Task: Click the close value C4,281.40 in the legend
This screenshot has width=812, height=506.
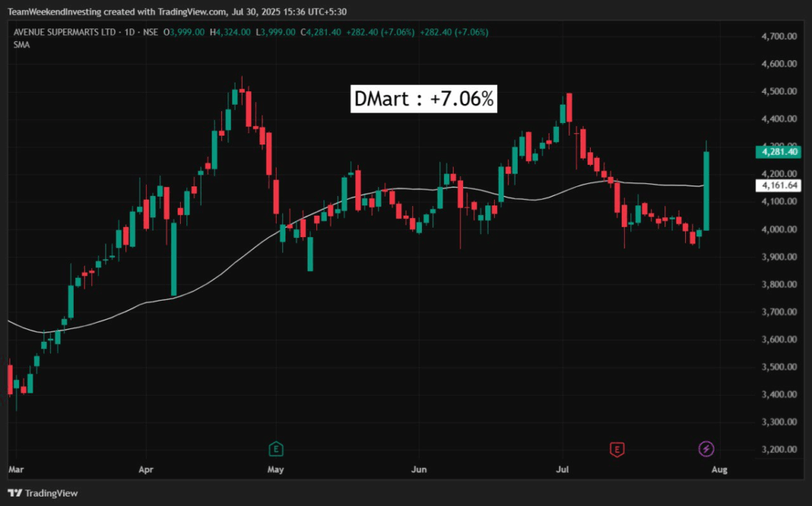Action: pos(320,32)
